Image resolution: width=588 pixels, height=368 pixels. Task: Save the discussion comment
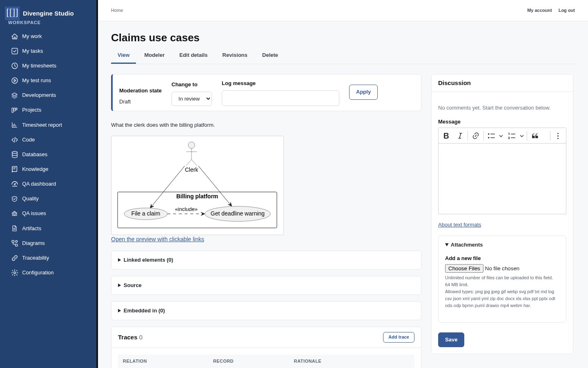pyautogui.click(x=451, y=340)
